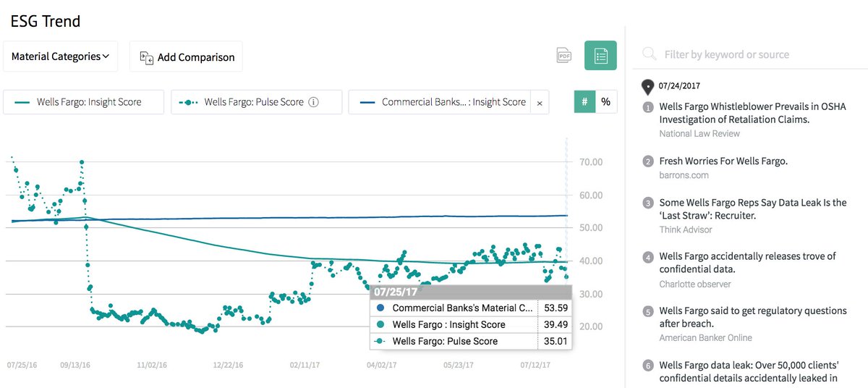
Task: Open 'accidentally releases trove of confidential data' article
Action: click(x=747, y=263)
